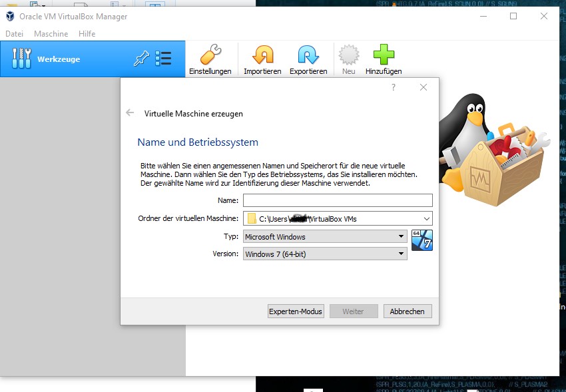Click the Tux penguin toolbox illustration

tap(493, 150)
